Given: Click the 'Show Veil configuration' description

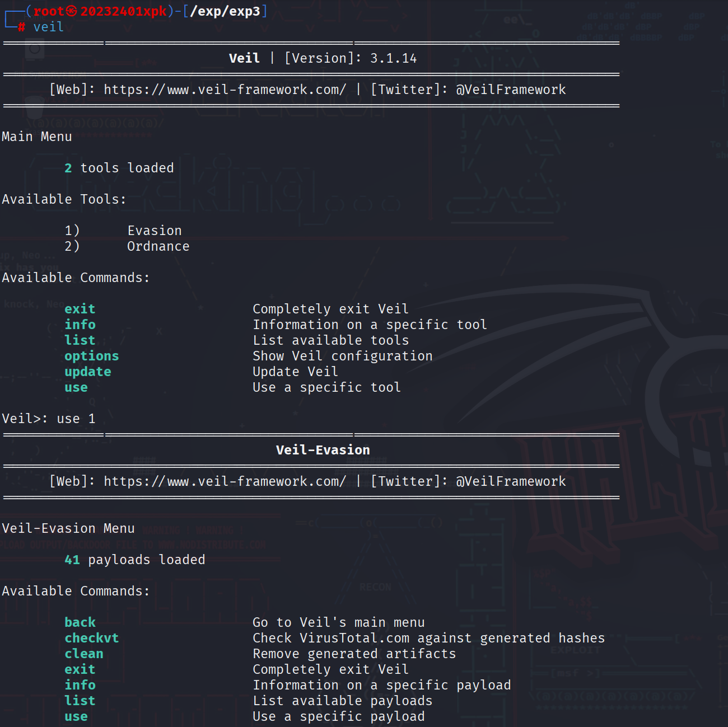Looking at the screenshot, I should 343,356.
